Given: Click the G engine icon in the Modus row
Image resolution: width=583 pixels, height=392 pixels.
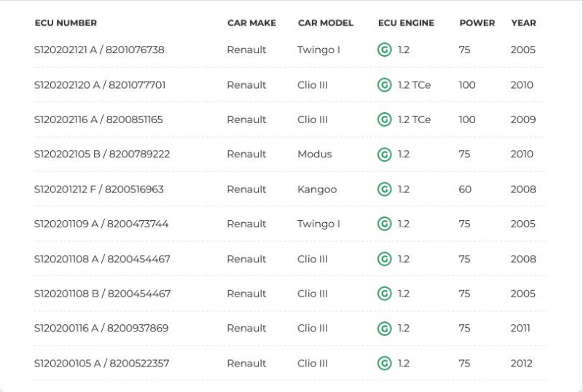Looking at the screenshot, I should click(384, 154).
